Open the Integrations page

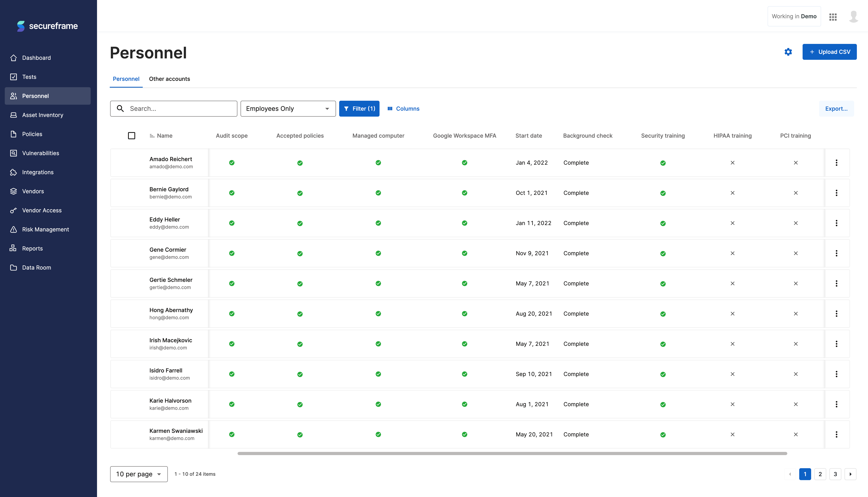[x=38, y=172]
